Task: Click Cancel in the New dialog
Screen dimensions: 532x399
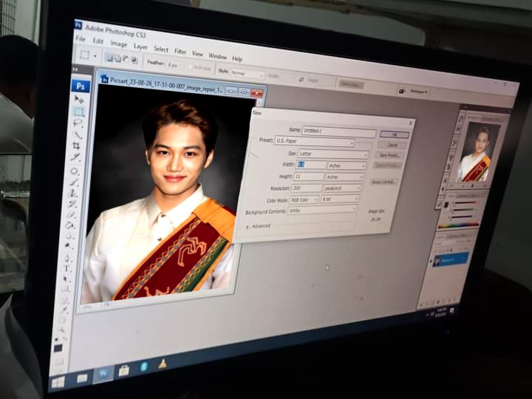Action: (392, 145)
